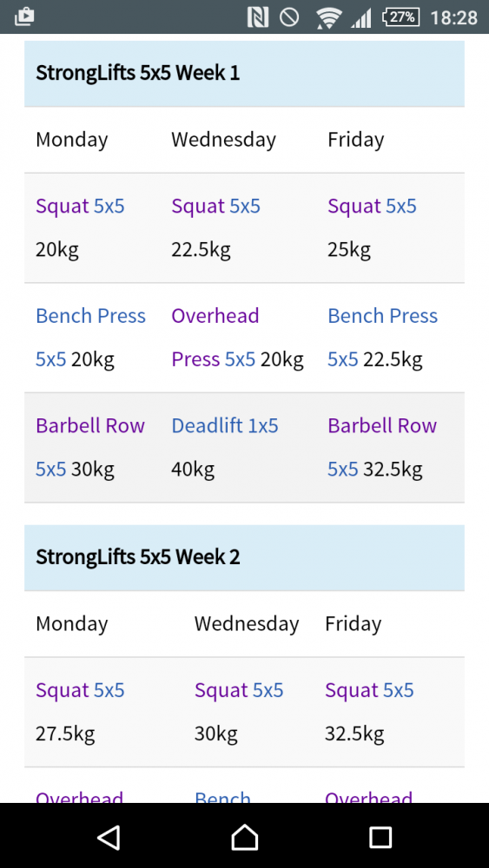Open Friday Bench Press link in Week 1
This screenshot has height=868, width=489.
coord(383,338)
